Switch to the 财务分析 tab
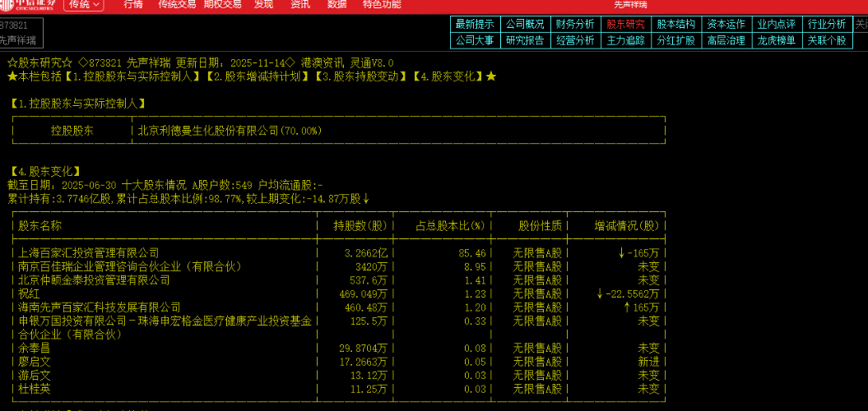The image size is (868, 411). click(x=576, y=25)
